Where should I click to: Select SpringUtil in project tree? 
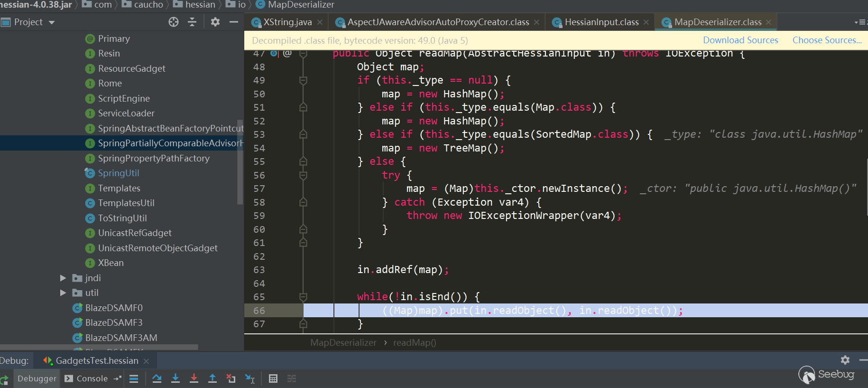[x=118, y=173]
